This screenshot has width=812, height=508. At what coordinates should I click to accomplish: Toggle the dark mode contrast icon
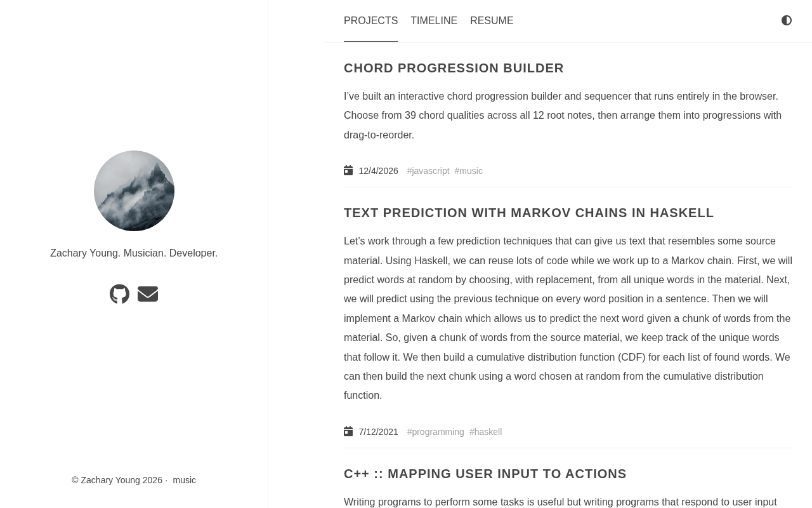pyautogui.click(x=787, y=20)
